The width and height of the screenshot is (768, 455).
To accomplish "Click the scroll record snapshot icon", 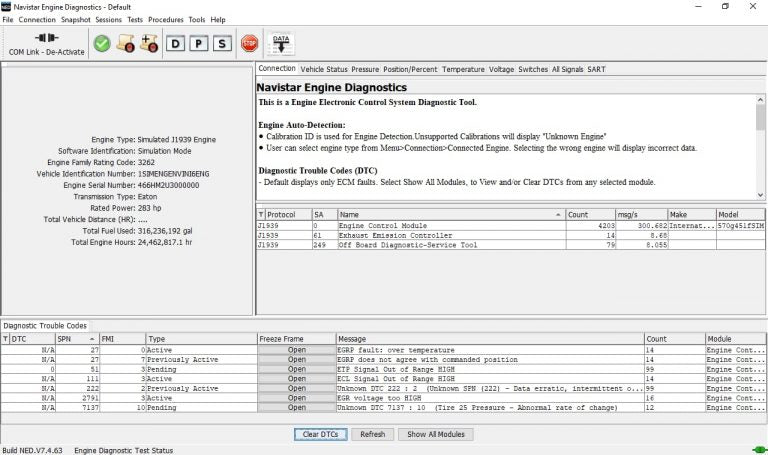I will pos(126,43).
